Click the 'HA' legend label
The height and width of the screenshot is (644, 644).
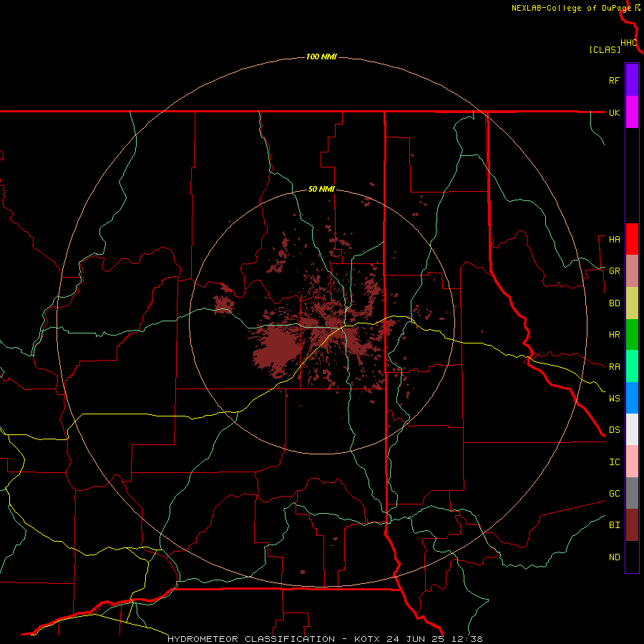[x=614, y=240]
